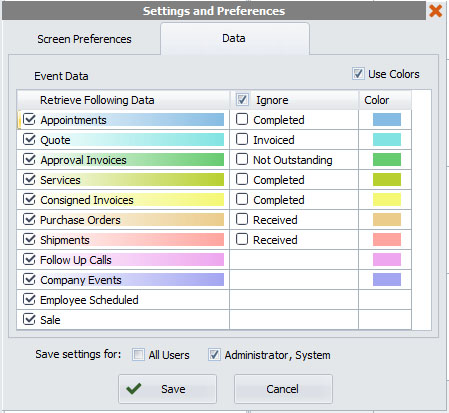449x413 pixels.
Task: Toggle the Use Colors checkbox
Action: pyautogui.click(x=358, y=73)
